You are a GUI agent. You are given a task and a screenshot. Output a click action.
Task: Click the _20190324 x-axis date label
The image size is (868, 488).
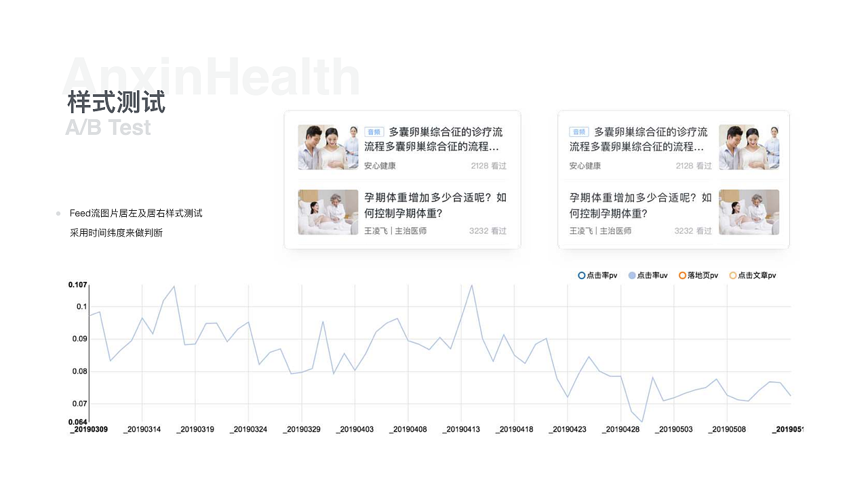(248, 429)
